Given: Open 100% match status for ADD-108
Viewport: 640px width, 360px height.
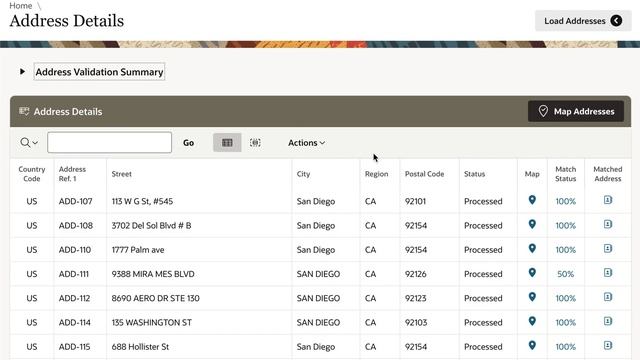Looking at the screenshot, I should click(565, 225).
